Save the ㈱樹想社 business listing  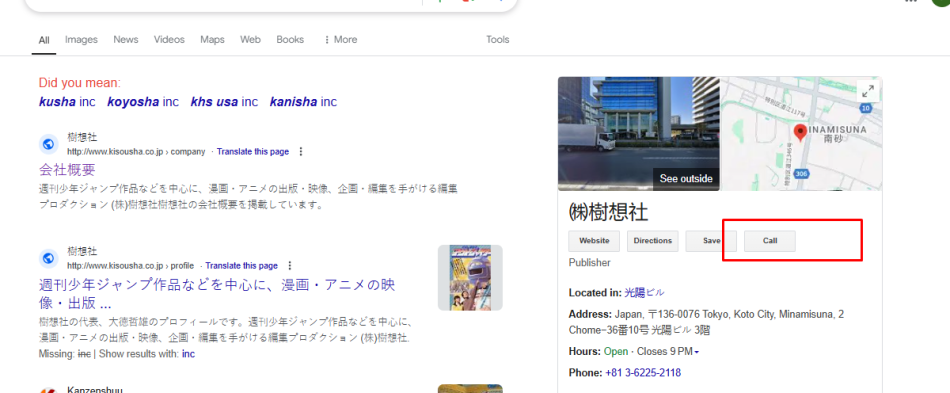click(x=711, y=240)
